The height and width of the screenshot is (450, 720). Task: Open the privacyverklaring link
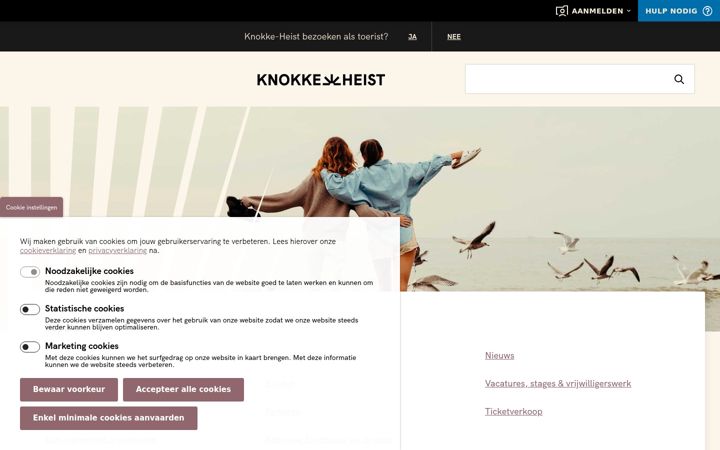click(118, 250)
